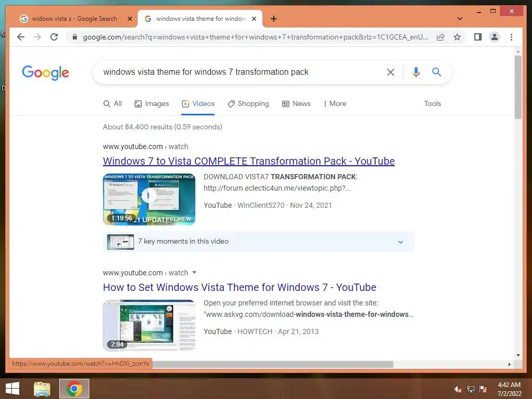532x399 pixels.
Task: Click the address bar URL
Action: (255, 37)
